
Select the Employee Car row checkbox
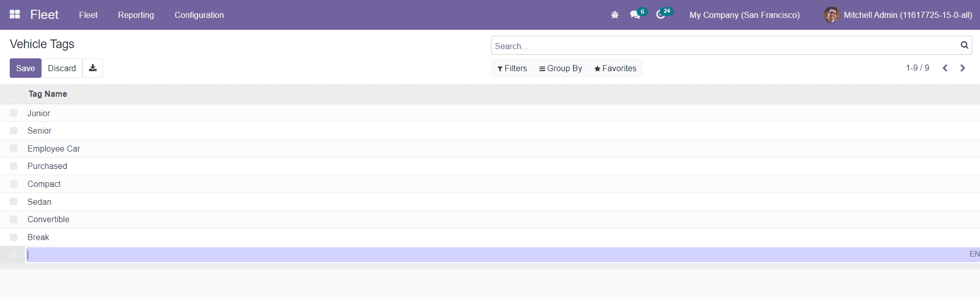[14, 148]
